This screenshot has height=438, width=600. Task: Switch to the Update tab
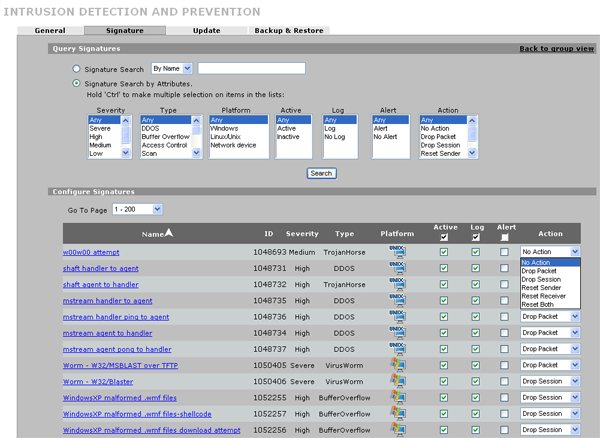(207, 31)
